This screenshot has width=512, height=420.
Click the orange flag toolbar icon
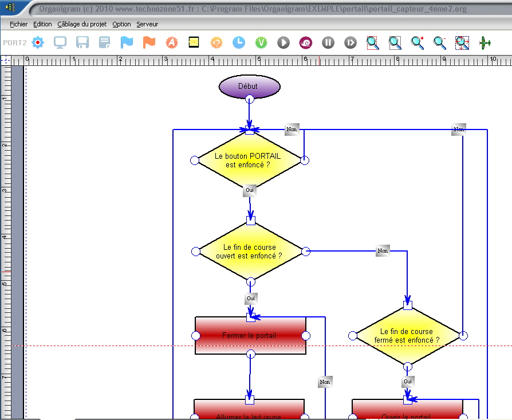click(149, 42)
